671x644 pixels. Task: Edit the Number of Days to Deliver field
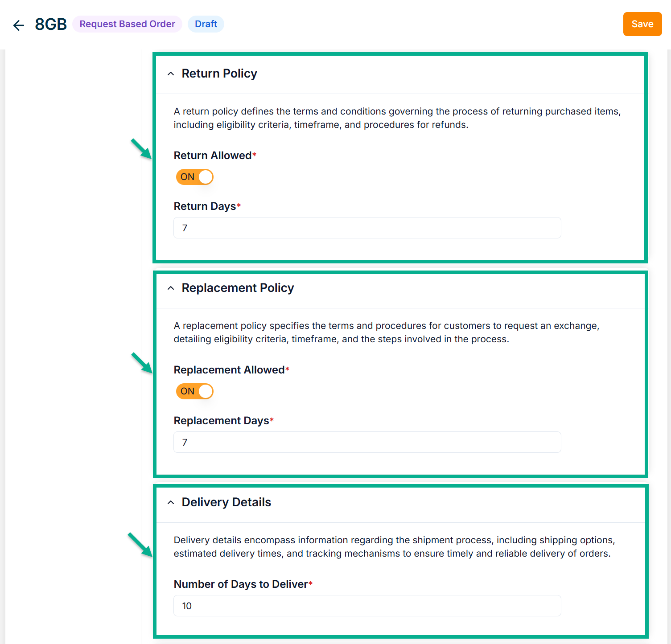point(367,606)
